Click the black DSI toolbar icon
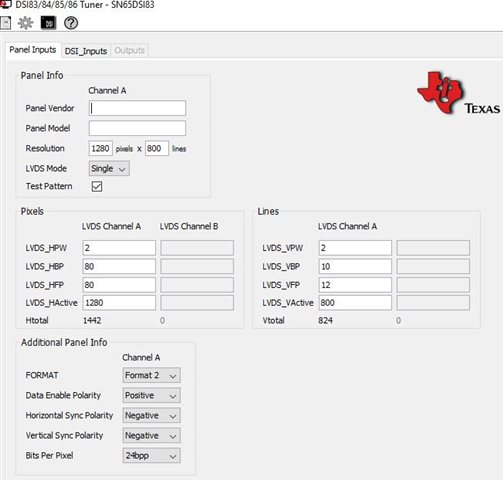This screenshot has height=480, width=503. (x=48, y=23)
